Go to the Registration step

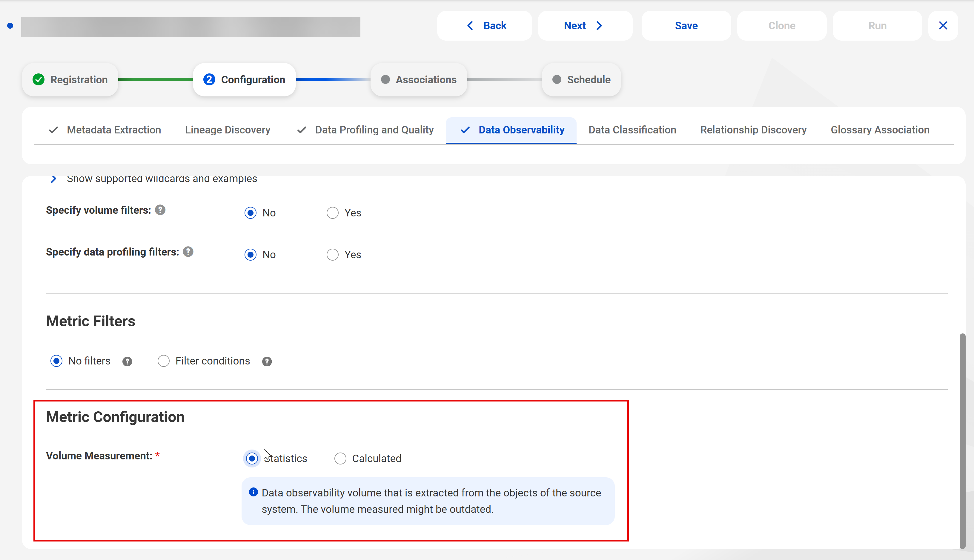tap(70, 80)
